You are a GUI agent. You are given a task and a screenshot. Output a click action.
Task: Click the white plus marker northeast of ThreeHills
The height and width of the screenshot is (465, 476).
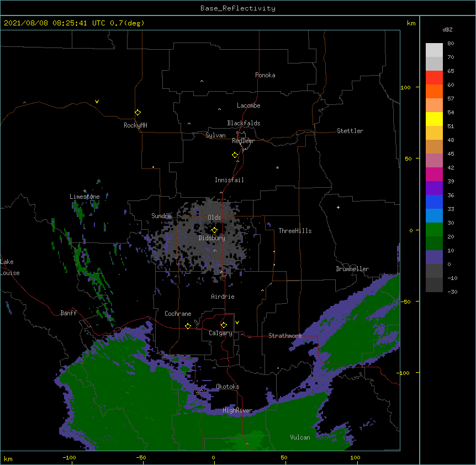point(338,207)
